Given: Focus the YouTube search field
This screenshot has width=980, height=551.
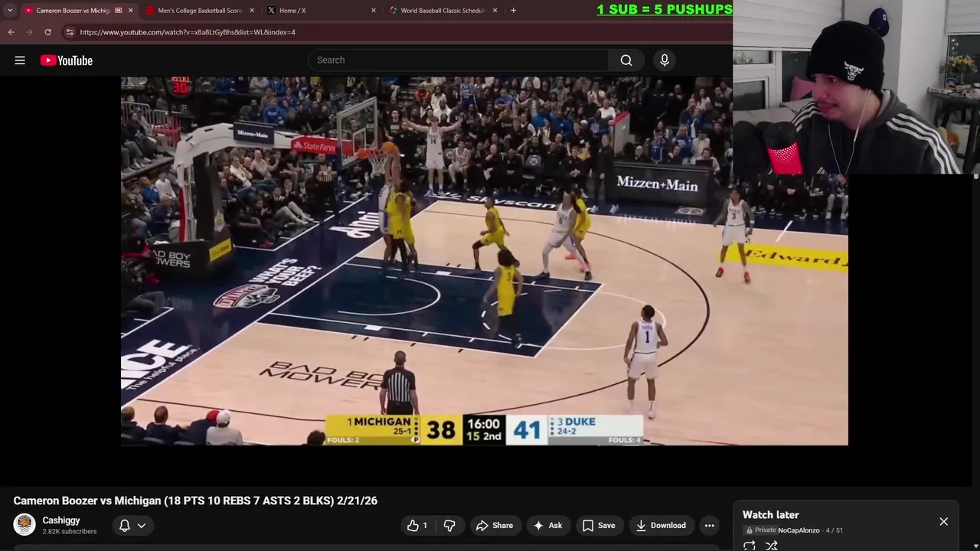Looking at the screenshot, I should pos(459,60).
